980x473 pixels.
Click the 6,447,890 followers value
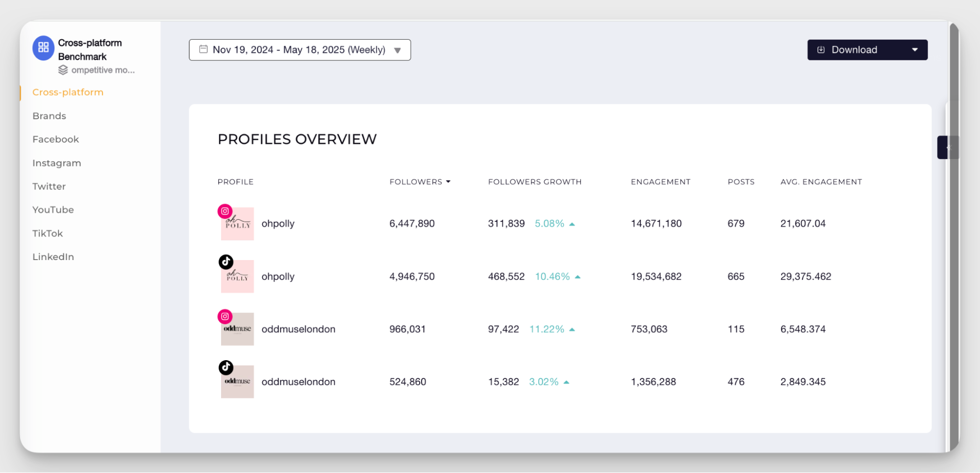[x=412, y=224]
